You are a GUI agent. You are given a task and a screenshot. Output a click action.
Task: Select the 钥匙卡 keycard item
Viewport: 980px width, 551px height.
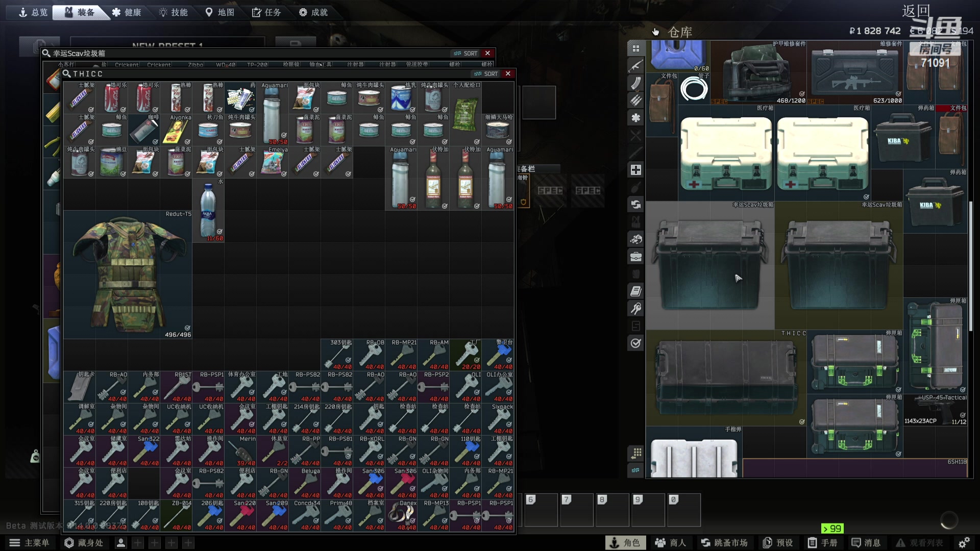[80, 387]
